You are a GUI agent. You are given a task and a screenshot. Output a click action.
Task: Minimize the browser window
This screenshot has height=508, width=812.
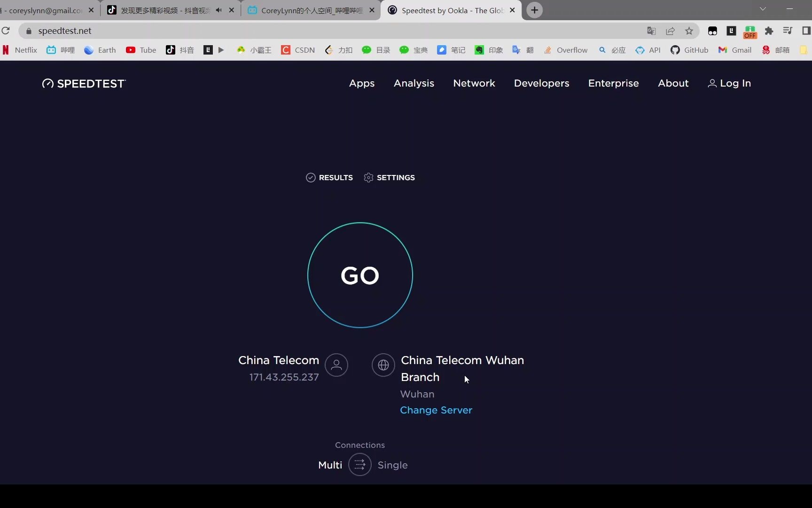click(x=790, y=9)
